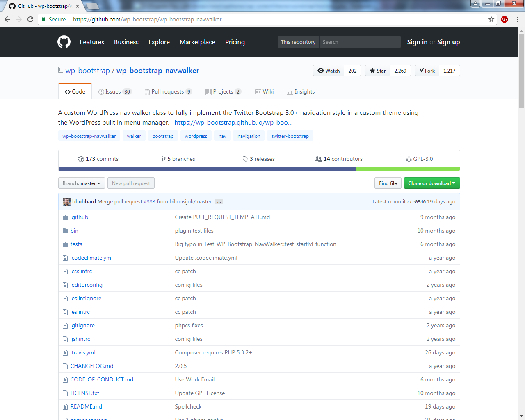View the 2,269 stargazers count
Viewport: 525px width, 420px height.
click(x=400, y=71)
